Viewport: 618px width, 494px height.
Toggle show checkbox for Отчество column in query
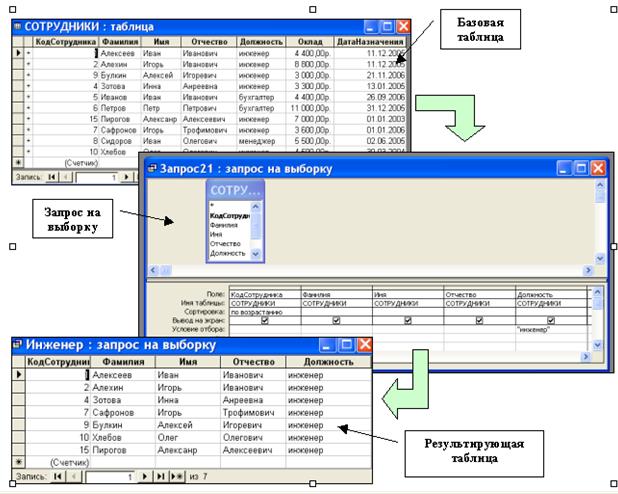click(479, 321)
